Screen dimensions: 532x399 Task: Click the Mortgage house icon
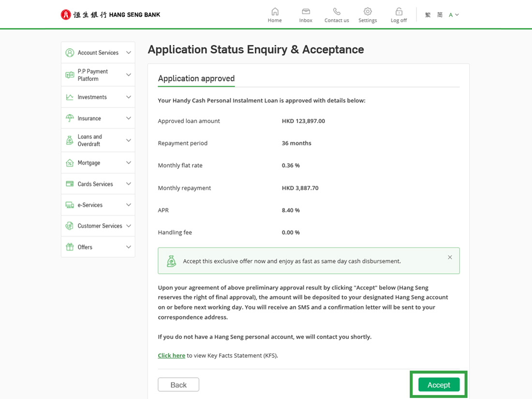(70, 163)
